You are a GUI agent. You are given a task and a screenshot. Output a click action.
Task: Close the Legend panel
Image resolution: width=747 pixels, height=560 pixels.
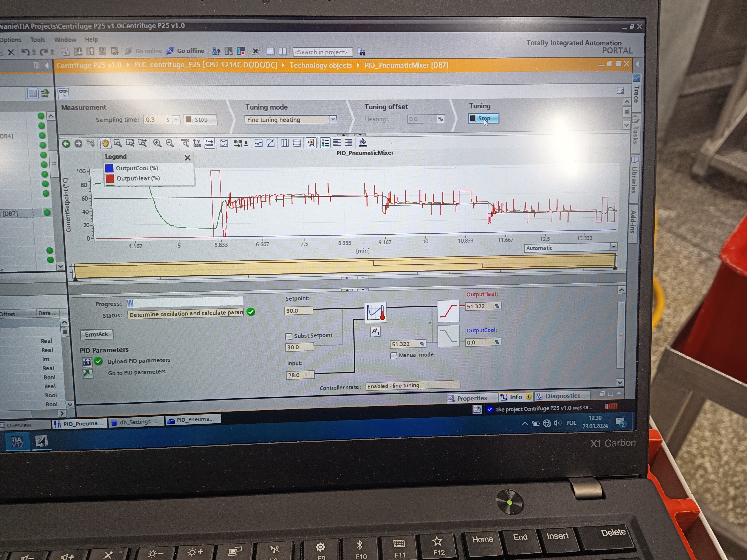click(x=187, y=158)
